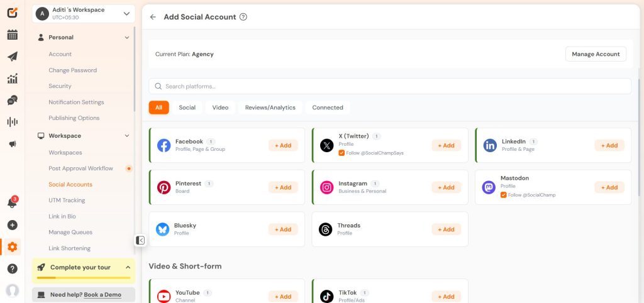Collapse the Workspace section chevron
This screenshot has width=644, height=303.
point(127,136)
